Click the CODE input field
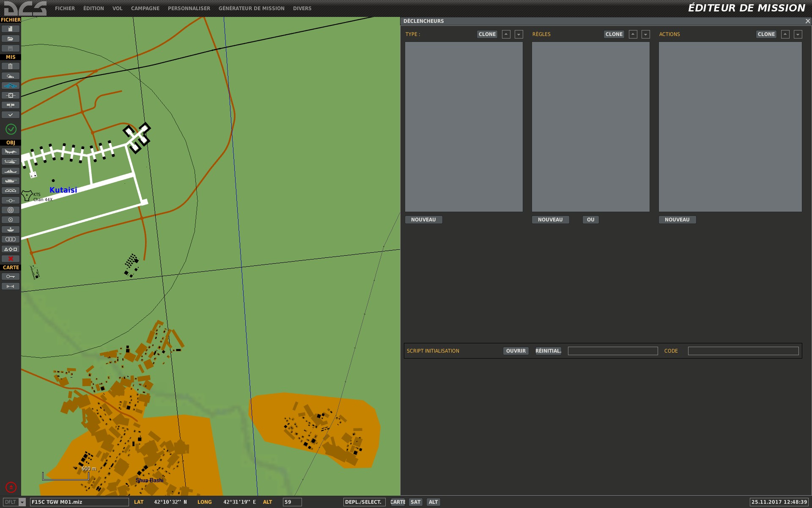 click(743, 351)
